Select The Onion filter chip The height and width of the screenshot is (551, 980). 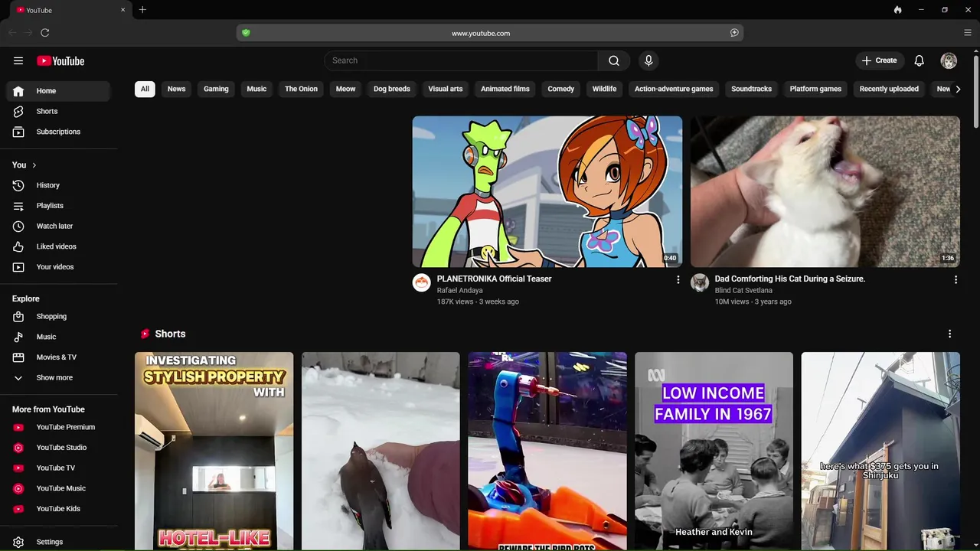pyautogui.click(x=301, y=89)
